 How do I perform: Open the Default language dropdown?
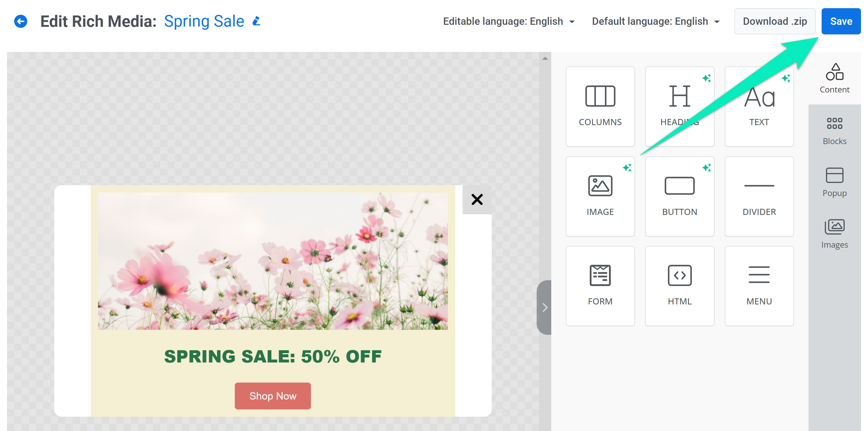click(655, 21)
